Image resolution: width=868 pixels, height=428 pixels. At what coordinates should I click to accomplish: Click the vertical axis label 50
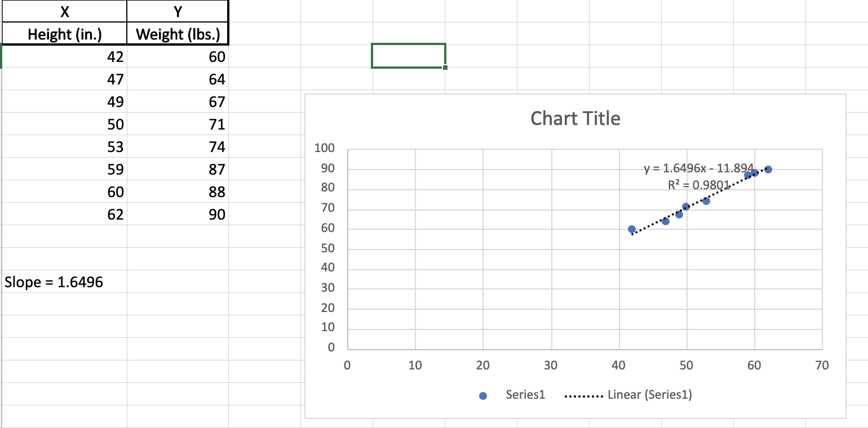(x=328, y=248)
